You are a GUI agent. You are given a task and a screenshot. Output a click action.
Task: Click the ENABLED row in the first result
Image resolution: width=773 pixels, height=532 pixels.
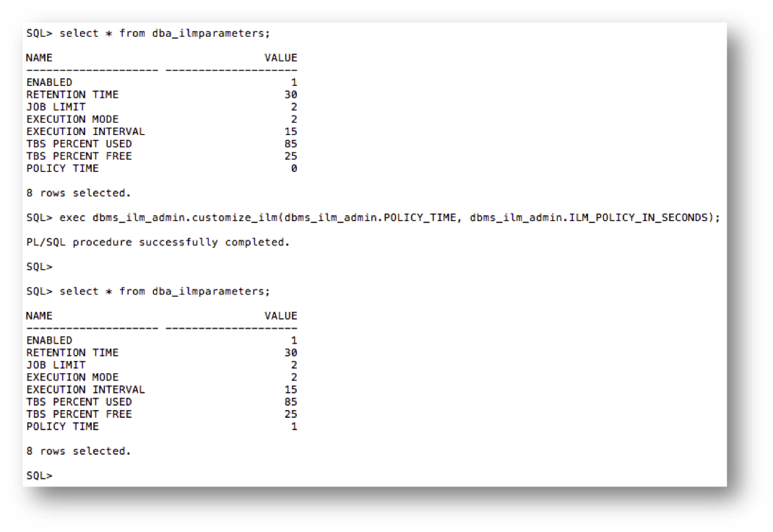tap(49, 82)
